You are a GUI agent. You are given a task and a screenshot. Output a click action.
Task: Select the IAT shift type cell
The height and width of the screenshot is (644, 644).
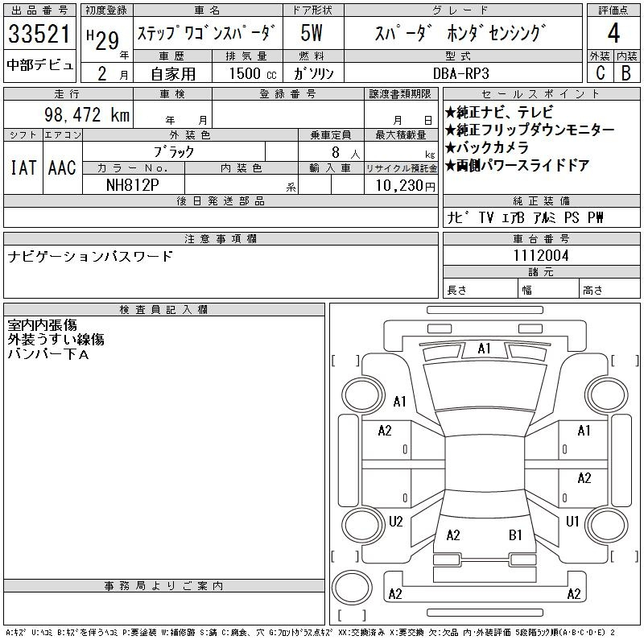pyautogui.click(x=23, y=167)
